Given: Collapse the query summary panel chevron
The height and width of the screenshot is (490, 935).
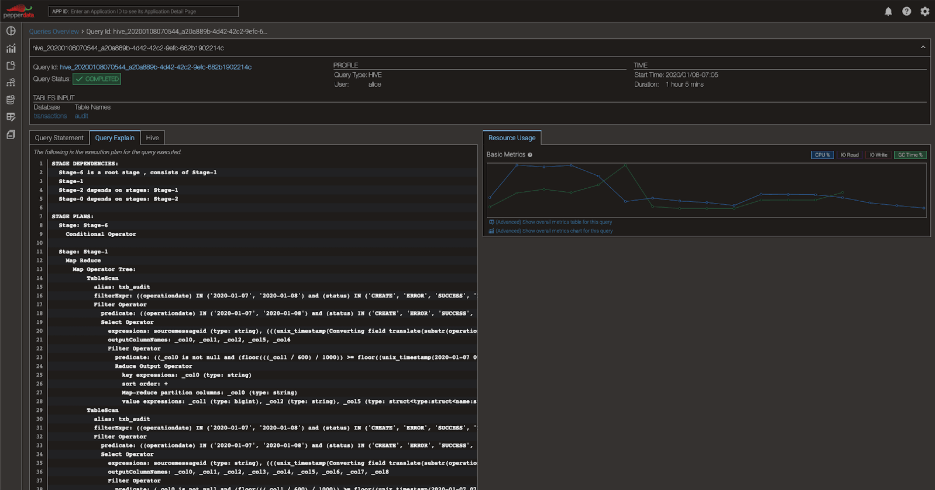Looking at the screenshot, I should (x=923, y=48).
